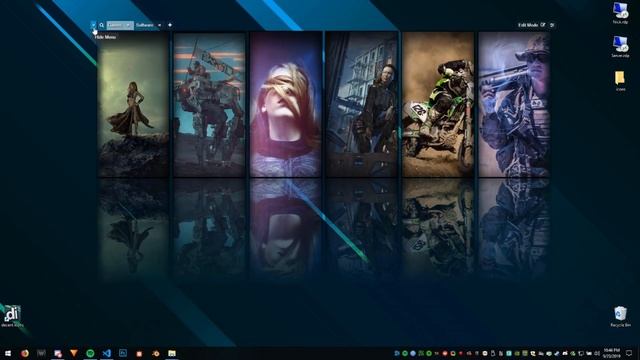Open the Server.rdp desktop shortcut
Viewport: 640px width, 360px height.
(620, 47)
